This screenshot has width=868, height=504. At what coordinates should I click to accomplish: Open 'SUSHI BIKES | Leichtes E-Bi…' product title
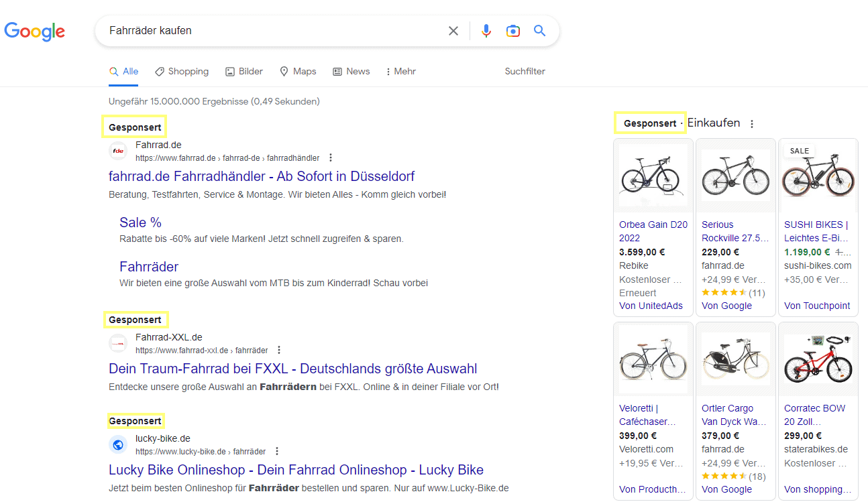pyautogui.click(x=816, y=231)
